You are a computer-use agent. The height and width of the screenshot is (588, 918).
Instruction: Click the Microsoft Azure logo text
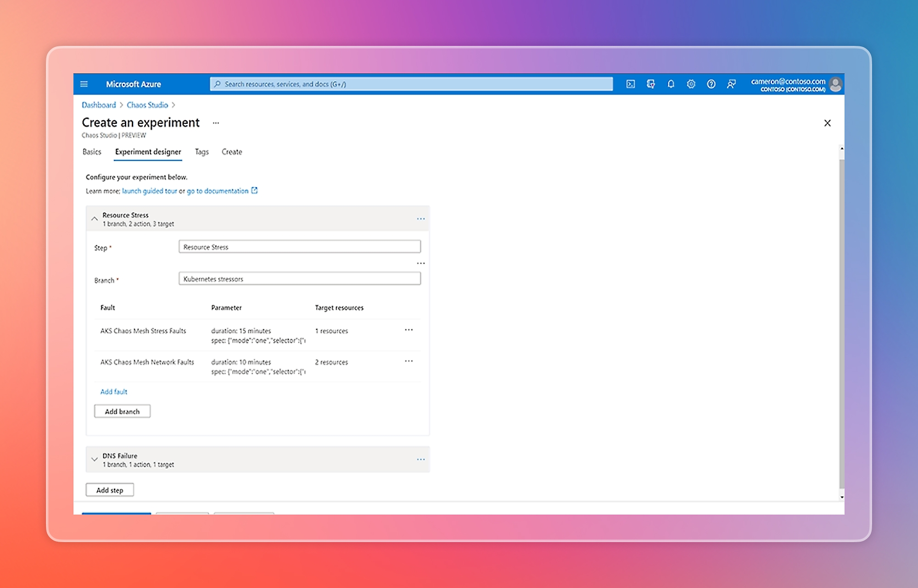[134, 84]
